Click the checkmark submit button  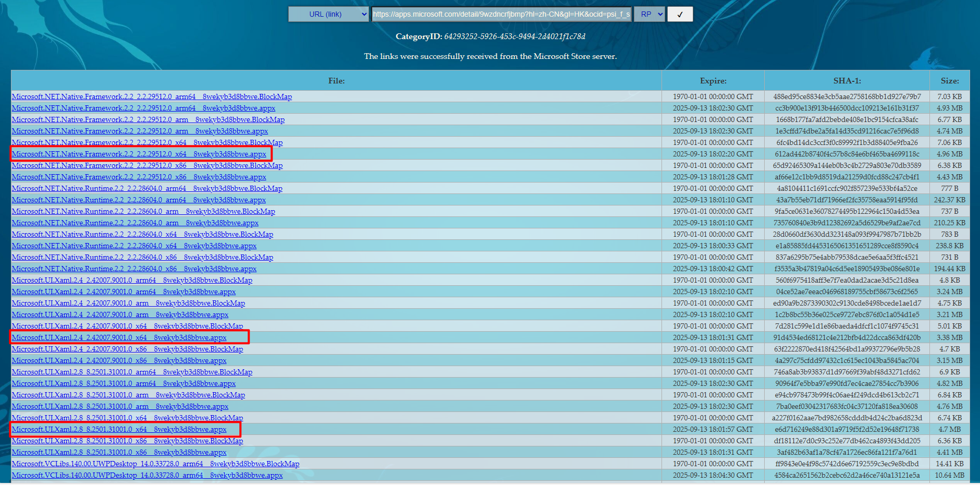(680, 14)
